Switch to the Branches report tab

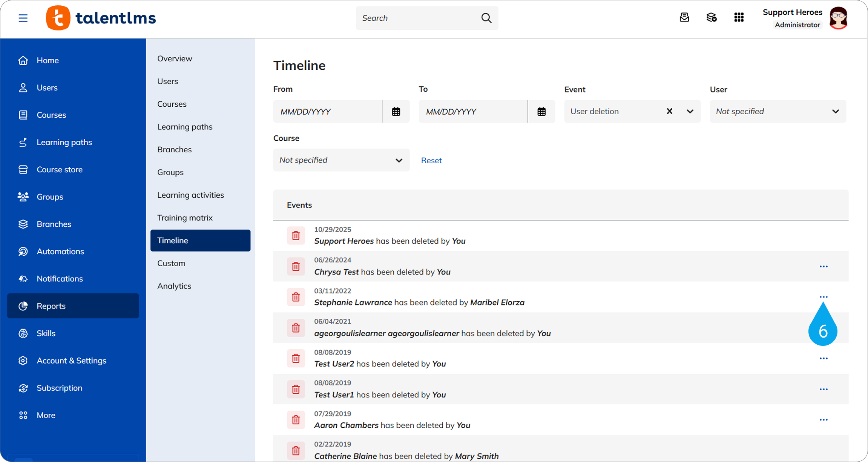(x=200, y=149)
